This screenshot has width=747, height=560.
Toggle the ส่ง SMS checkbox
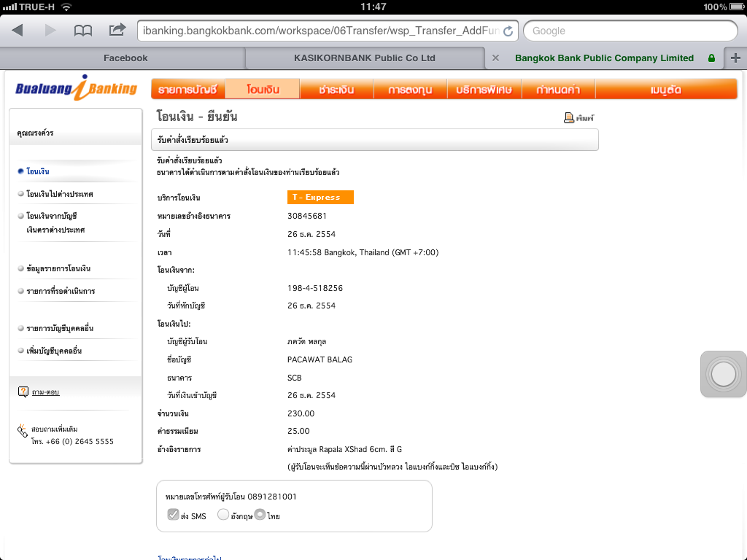coord(173,515)
